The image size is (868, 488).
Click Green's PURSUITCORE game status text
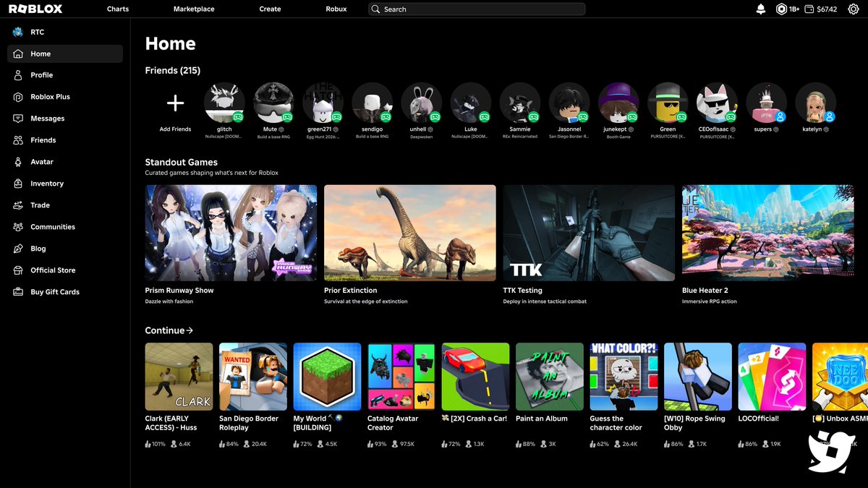(668, 136)
